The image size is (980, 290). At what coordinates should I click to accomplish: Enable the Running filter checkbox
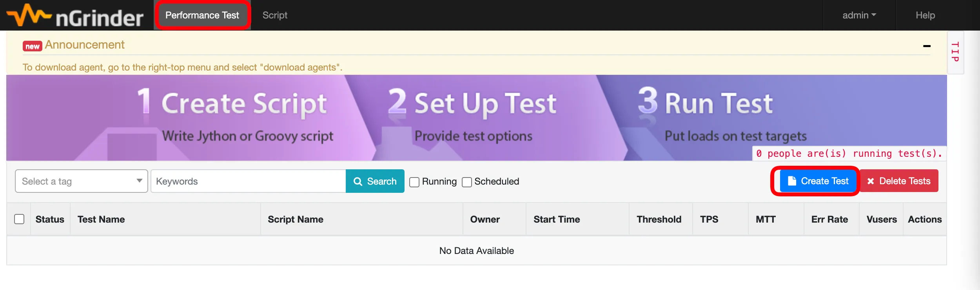[x=414, y=182]
